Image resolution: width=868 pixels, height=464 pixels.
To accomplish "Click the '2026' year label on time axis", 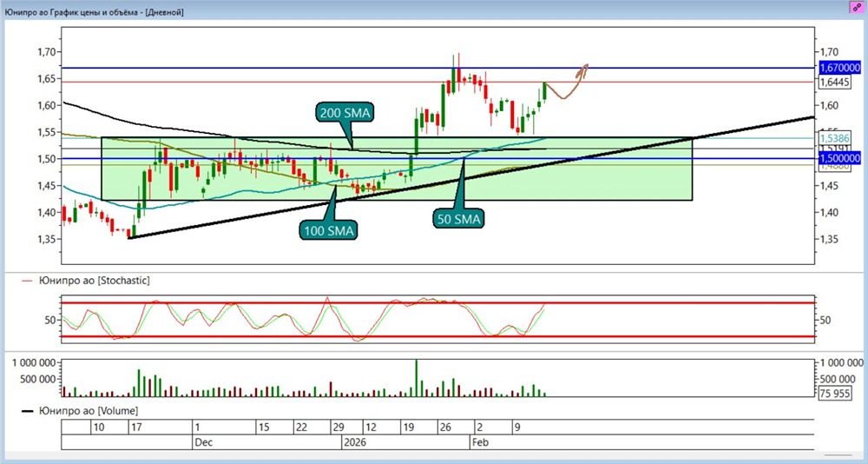I will 354,442.
